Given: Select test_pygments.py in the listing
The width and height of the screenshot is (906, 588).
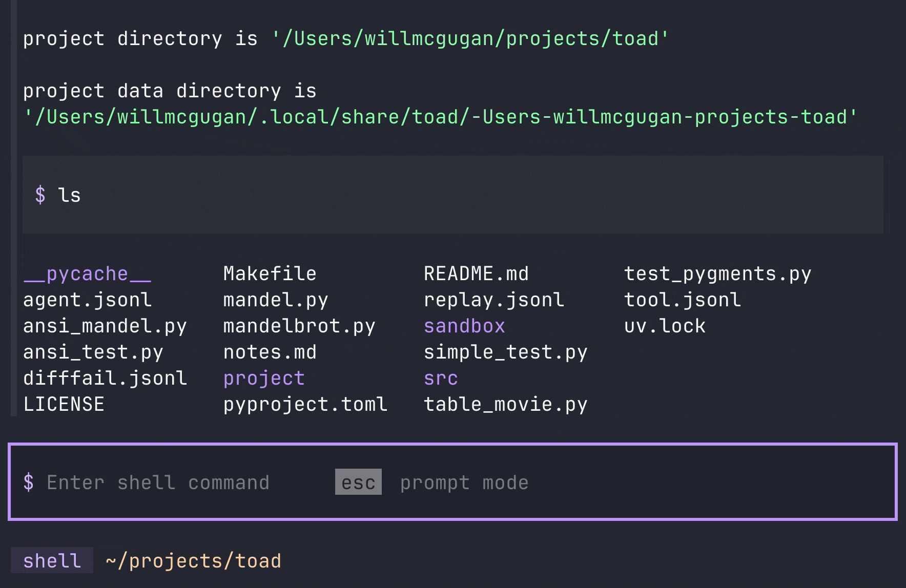Looking at the screenshot, I should (717, 274).
